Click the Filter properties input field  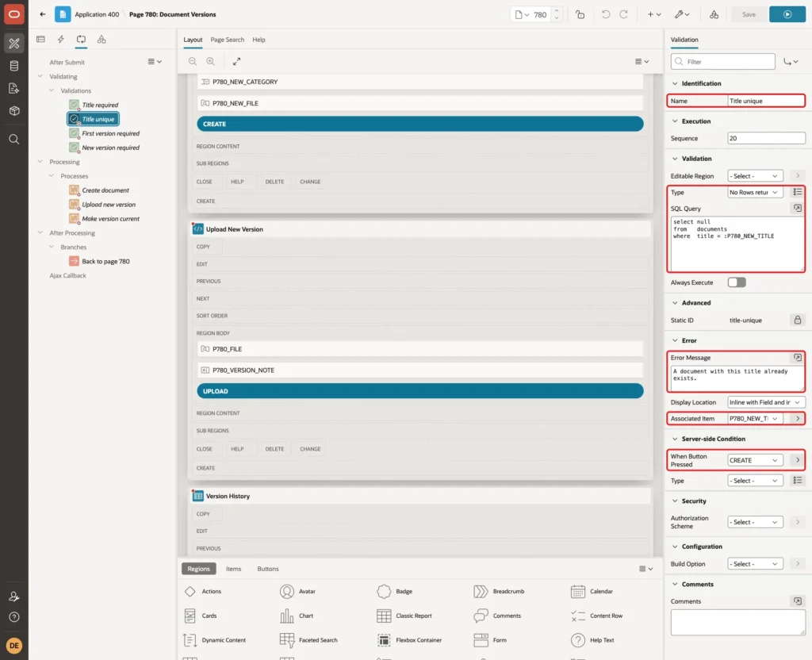(x=723, y=62)
